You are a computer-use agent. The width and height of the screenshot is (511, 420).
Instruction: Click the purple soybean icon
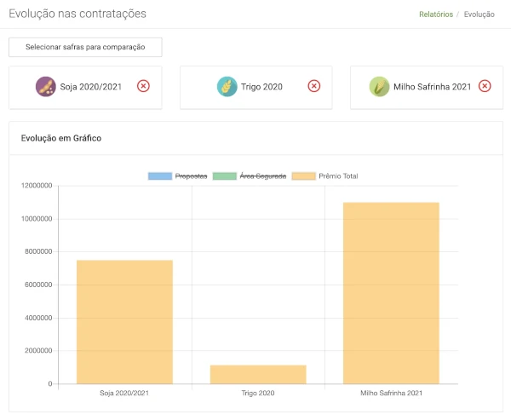point(46,86)
